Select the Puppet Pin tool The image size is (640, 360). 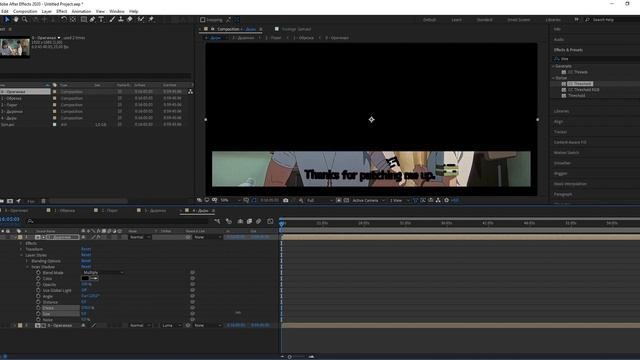tap(151, 20)
